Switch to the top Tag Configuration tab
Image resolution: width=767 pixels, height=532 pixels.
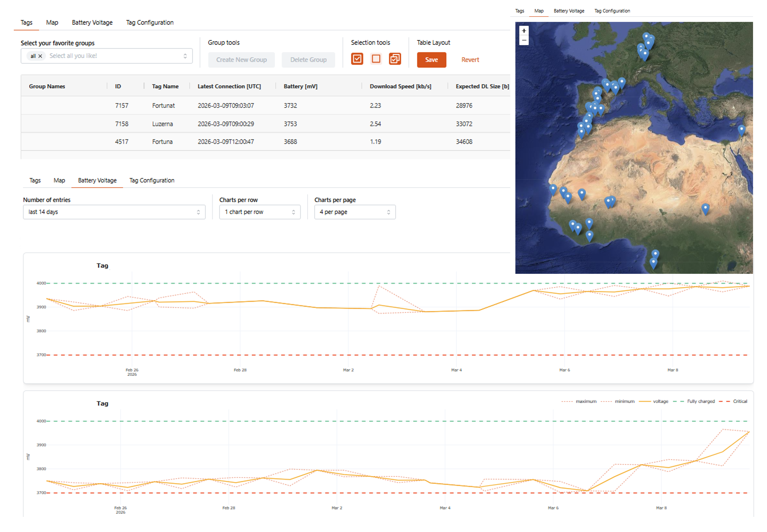click(150, 23)
